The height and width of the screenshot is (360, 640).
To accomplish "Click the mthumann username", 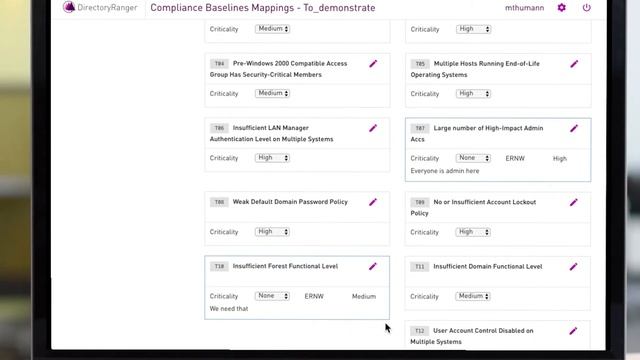I will tap(524, 8).
